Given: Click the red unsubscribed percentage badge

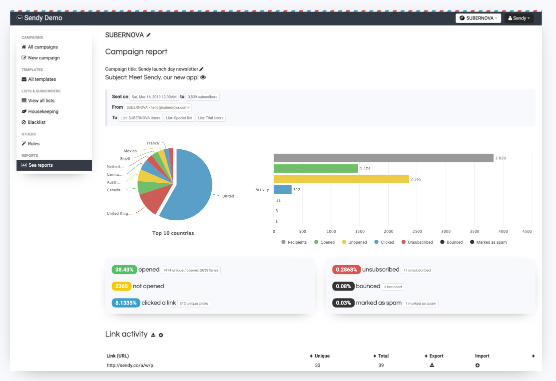Looking at the screenshot, I should coord(346,270).
